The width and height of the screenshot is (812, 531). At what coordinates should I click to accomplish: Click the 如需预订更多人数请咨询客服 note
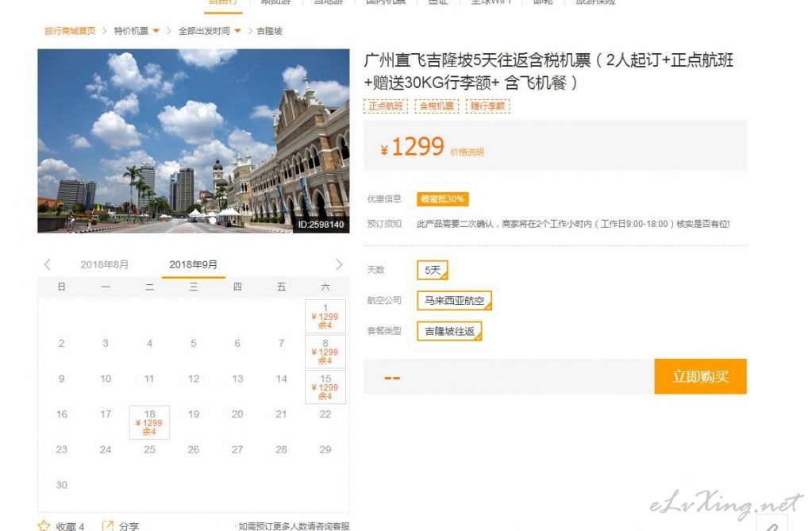pos(294,526)
